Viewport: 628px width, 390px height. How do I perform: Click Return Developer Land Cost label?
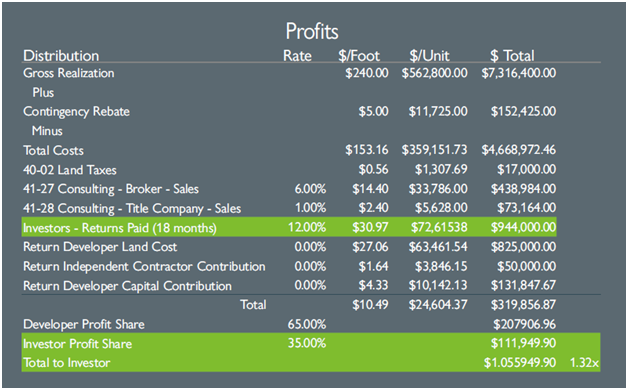click(x=100, y=247)
